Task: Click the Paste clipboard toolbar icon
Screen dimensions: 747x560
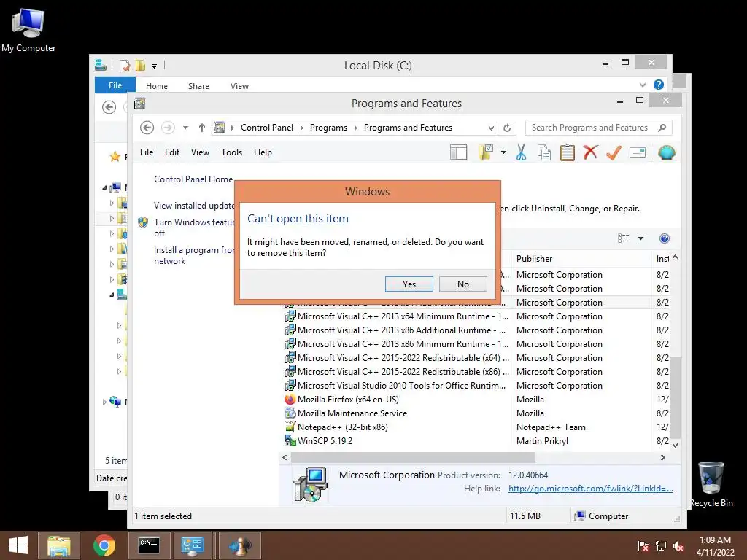Action: point(567,153)
